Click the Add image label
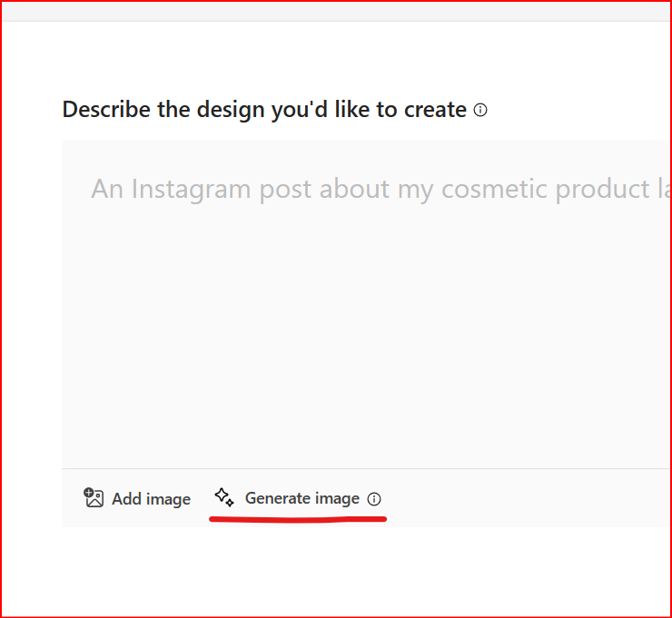 coord(152,499)
